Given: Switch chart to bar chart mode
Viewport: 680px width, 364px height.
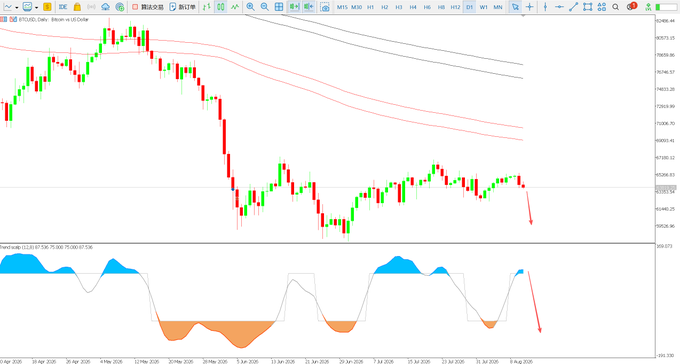Looking at the screenshot, I should click(x=207, y=7).
